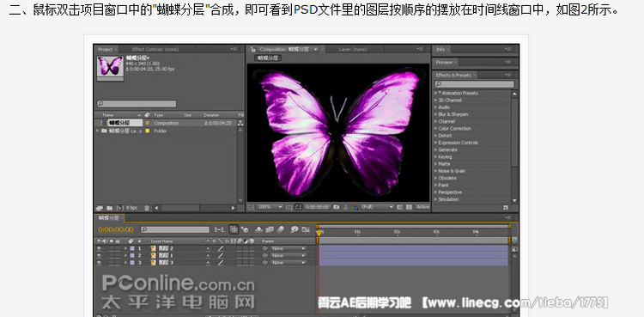This screenshot has height=317, width=644.
Task: Toggle shy switch for layer 2
Action: click(208, 255)
